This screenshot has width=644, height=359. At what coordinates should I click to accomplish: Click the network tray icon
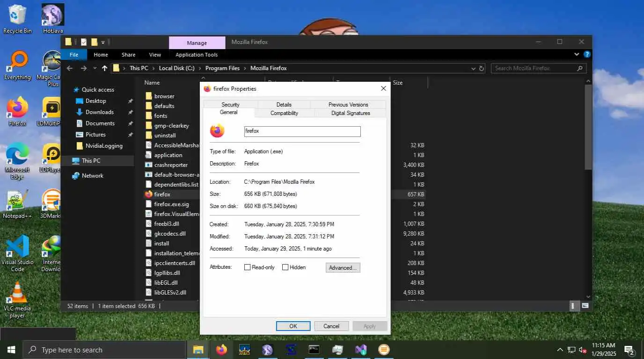[571, 350]
